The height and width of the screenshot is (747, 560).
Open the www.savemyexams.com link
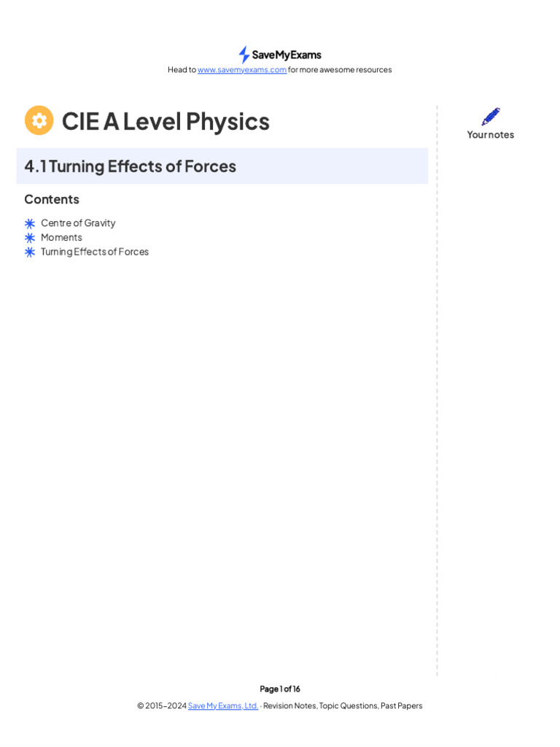[242, 70]
